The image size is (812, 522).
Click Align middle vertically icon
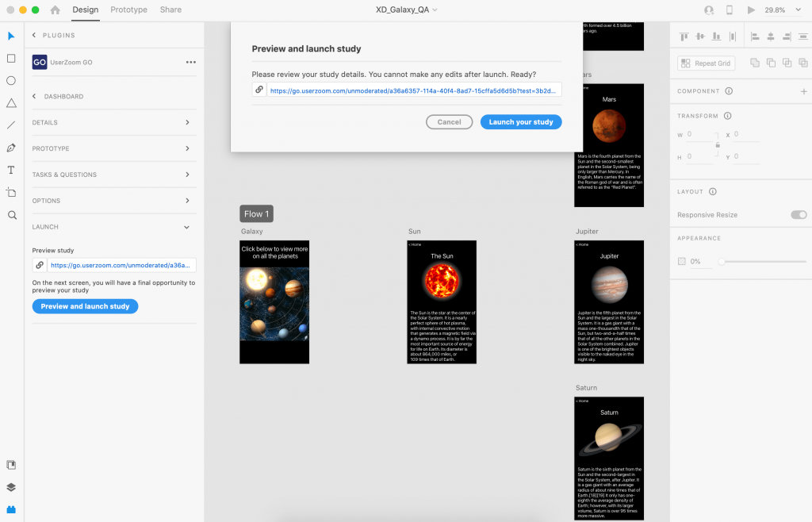[x=700, y=36]
